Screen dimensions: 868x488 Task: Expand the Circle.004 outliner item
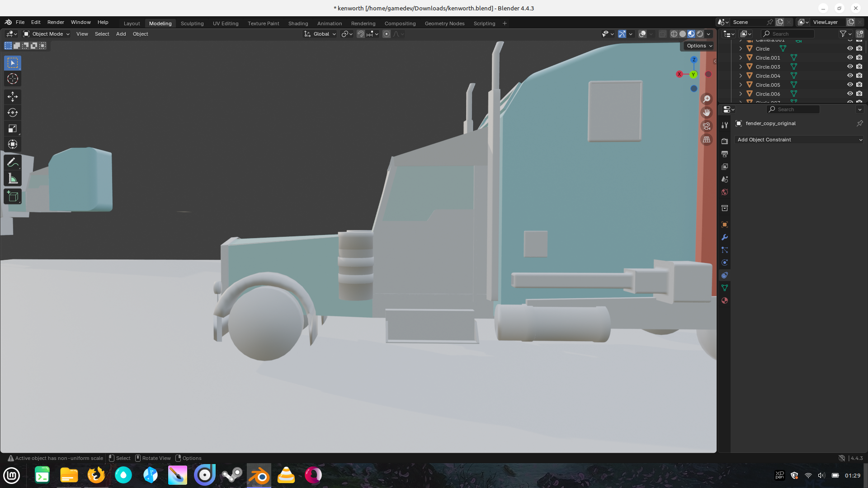click(741, 76)
